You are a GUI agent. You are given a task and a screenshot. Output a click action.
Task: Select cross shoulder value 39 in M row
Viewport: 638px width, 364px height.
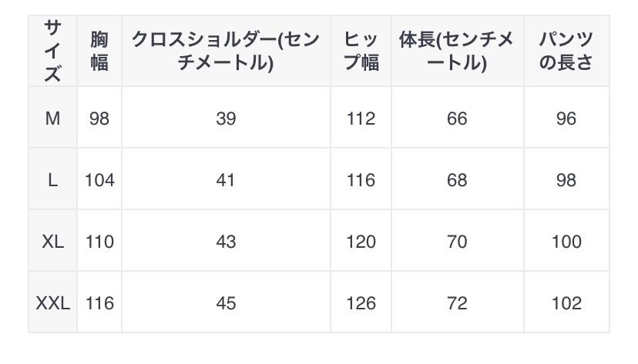(x=226, y=119)
